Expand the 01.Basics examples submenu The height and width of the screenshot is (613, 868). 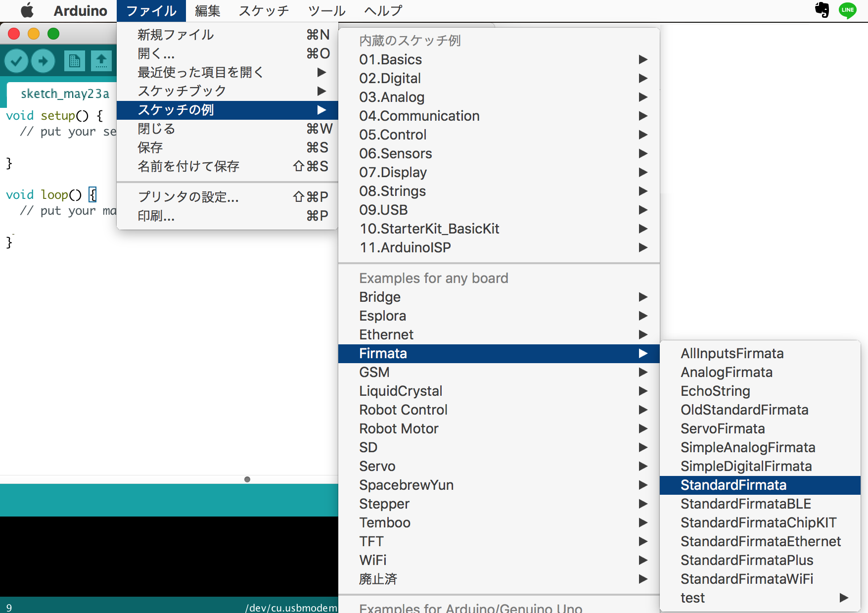(390, 59)
